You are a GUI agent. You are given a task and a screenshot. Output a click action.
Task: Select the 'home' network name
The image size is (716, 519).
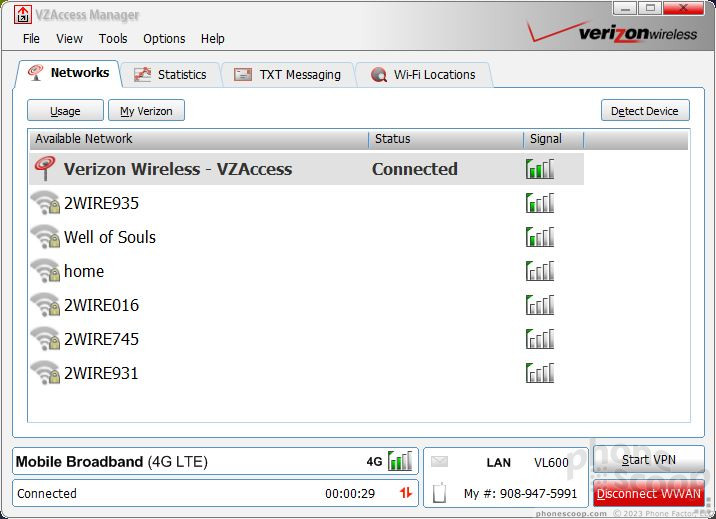click(x=84, y=271)
